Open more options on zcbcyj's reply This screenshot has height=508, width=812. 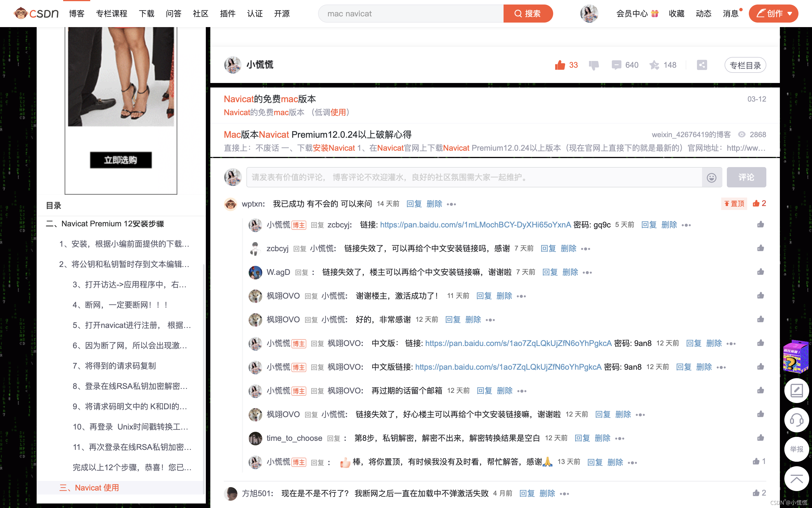586,249
